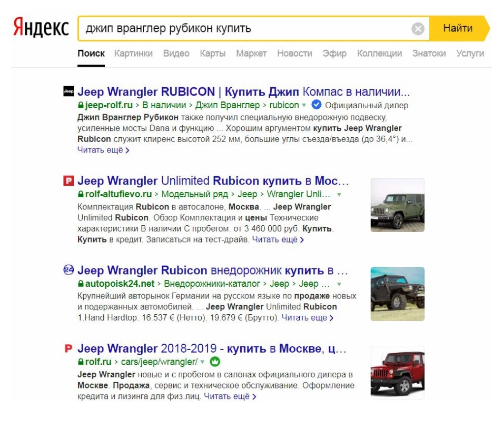
Task: Switch to the Маркет tab
Action: click(252, 53)
